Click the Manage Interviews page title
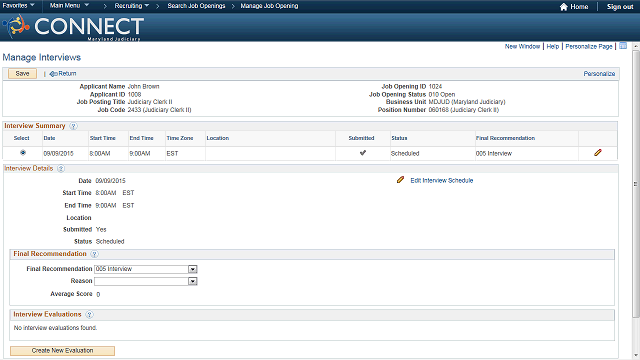 (x=42, y=58)
